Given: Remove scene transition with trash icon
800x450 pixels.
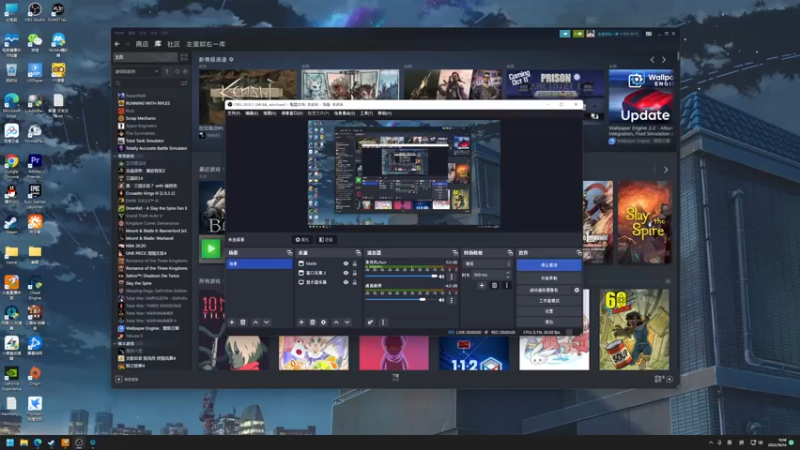Looking at the screenshot, I should pos(494,286).
